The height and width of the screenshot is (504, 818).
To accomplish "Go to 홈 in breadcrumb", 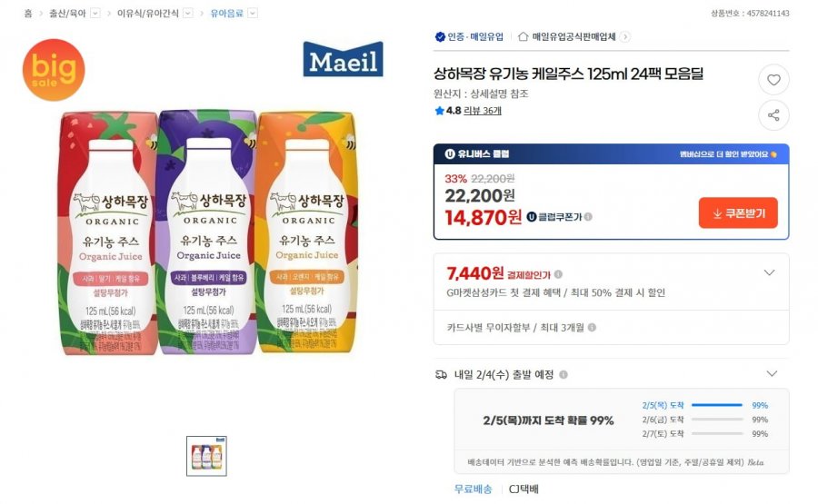I will click(x=28, y=14).
